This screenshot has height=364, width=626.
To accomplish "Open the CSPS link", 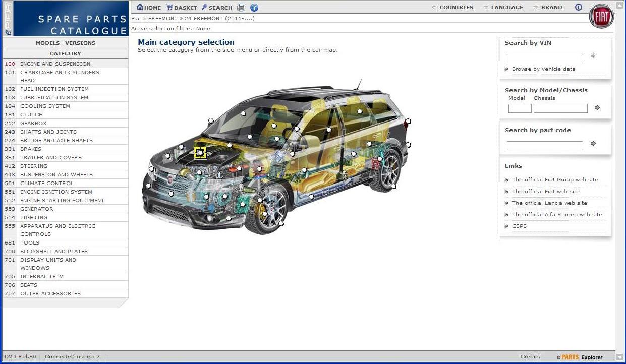I will [x=519, y=226].
